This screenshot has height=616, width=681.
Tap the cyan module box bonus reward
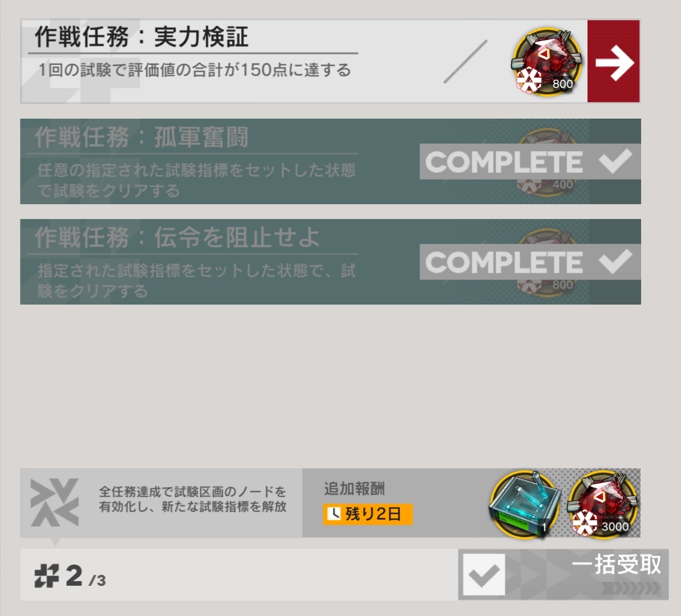525,504
